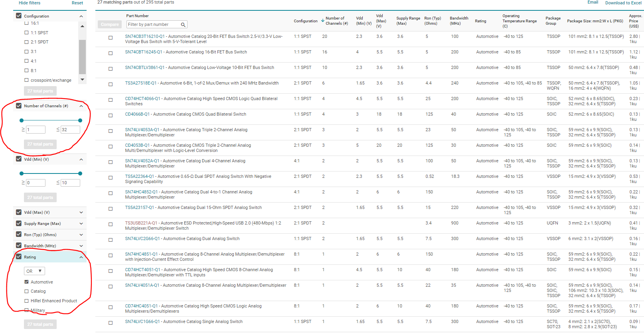Click 27 total parts button under Vdd (Min)
Screen dimensions: 644x333
(40, 197)
